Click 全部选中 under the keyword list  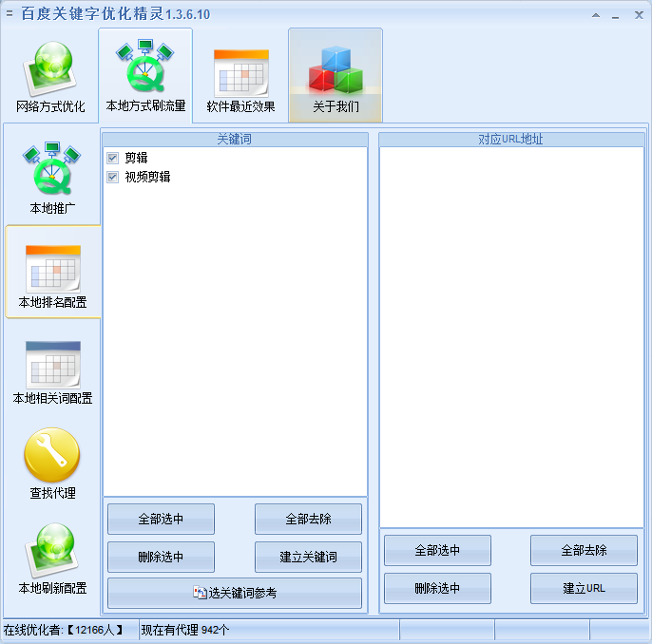click(x=161, y=519)
